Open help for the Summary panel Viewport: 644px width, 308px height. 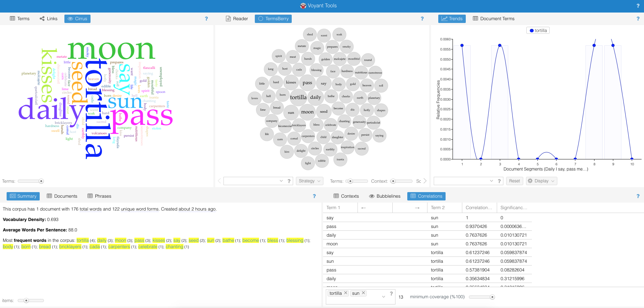tap(314, 196)
